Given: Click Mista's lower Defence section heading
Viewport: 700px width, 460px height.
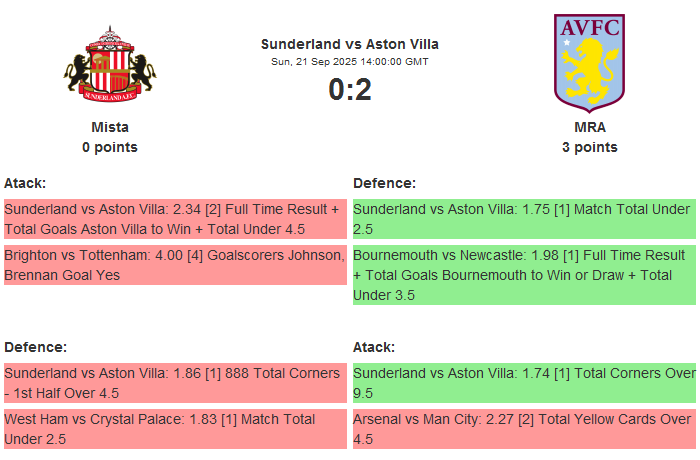Looking at the screenshot, I should click(35, 347).
